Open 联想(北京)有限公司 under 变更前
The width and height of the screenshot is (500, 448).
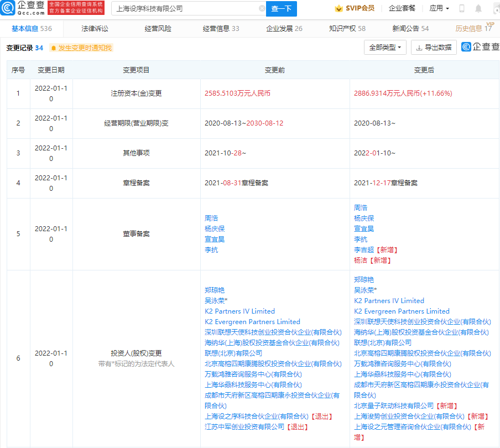[233, 353]
